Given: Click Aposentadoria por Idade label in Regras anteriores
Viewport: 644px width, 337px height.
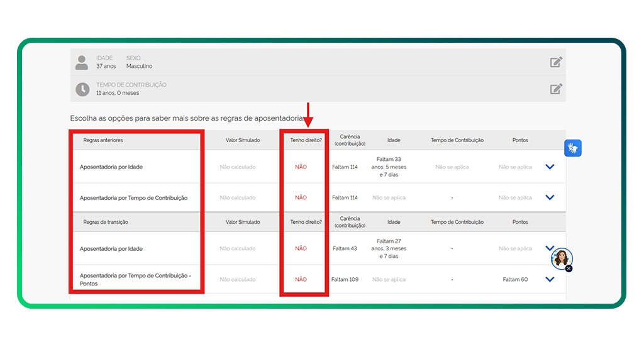Looking at the screenshot, I should (x=111, y=167).
